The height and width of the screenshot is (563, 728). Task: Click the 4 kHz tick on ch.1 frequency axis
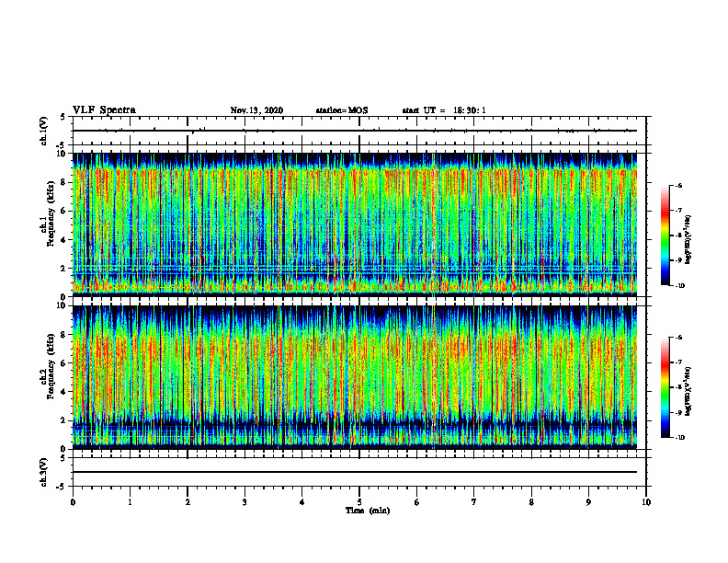[64, 240]
